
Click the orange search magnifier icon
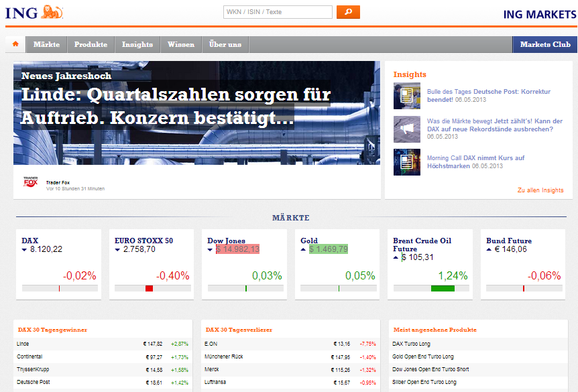point(347,12)
